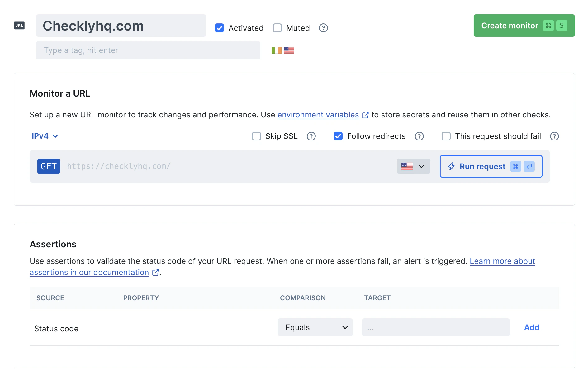Click the external link icon on environment variables
Image resolution: width=588 pixels, height=380 pixels.
(x=365, y=115)
